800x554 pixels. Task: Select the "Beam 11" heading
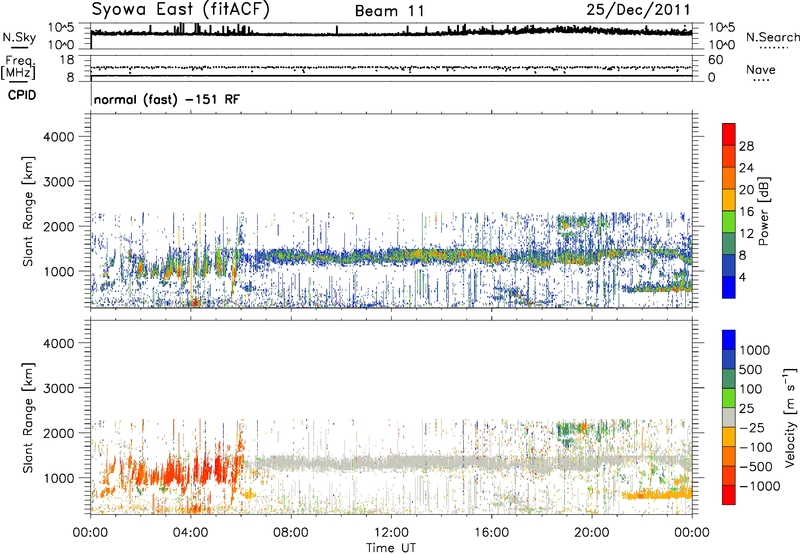pyautogui.click(x=390, y=11)
